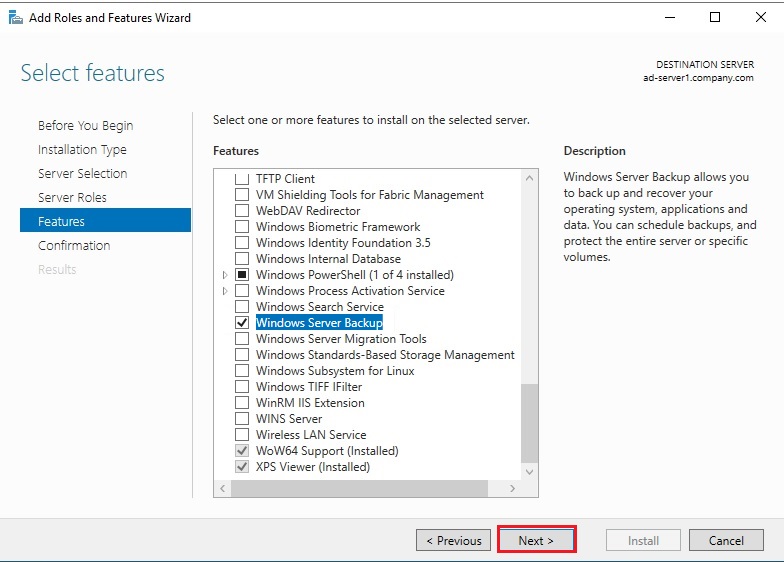Image resolution: width=784 pixels, height=562 pixels.
Task: Check the WINS Server feature box
Action: pyautogui.click(x=241, y=419)
